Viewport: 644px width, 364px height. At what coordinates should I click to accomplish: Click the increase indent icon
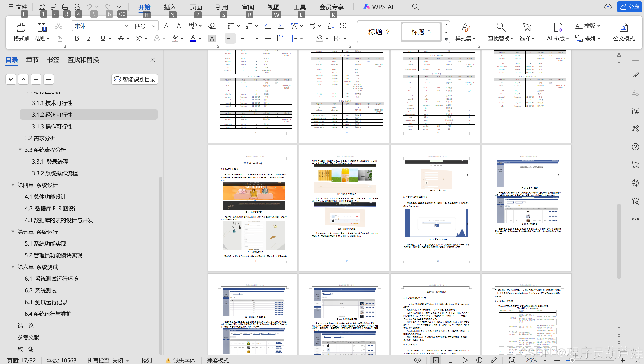click(281, 26)
